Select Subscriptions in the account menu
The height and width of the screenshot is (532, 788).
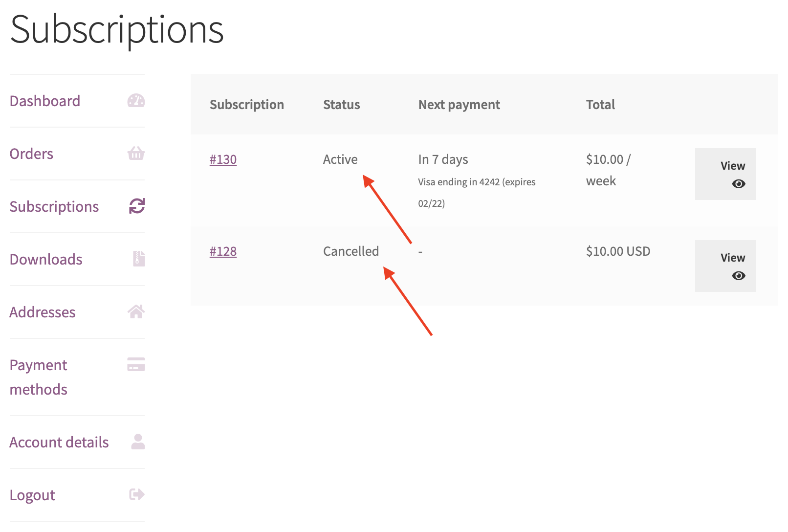pyautogui.click(x=54, y=207)
